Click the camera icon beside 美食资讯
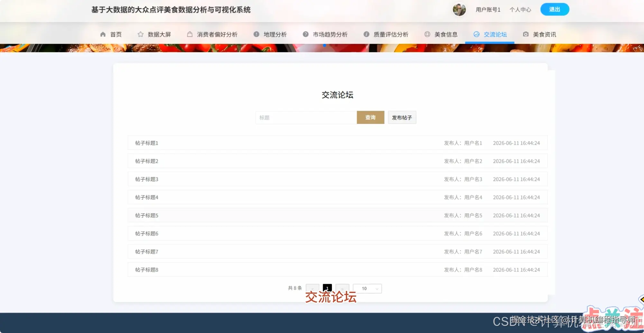The width and height of the screenshot is (644, 333). [x=526, y=34]
